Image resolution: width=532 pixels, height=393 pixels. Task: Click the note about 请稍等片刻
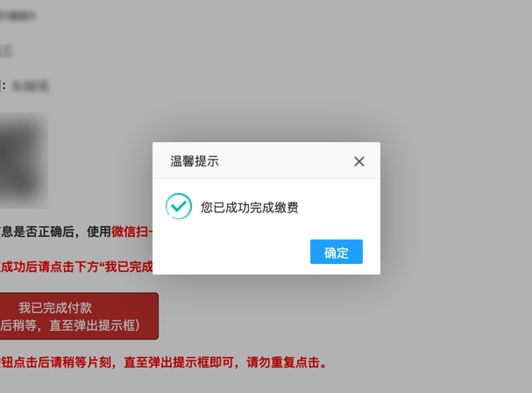pos(163,362)
